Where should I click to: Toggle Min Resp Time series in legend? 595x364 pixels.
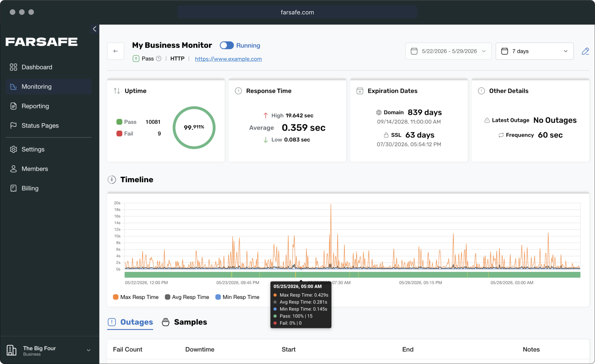[x=237, y=297]
